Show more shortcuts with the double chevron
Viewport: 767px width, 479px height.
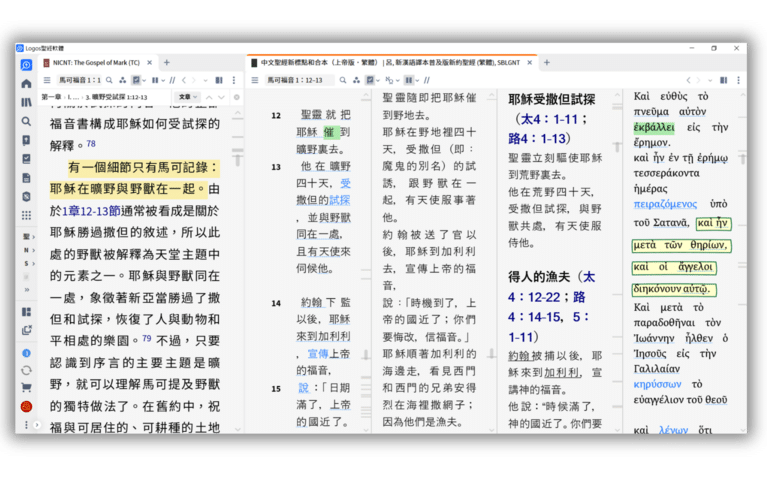(x=27, y=290)
